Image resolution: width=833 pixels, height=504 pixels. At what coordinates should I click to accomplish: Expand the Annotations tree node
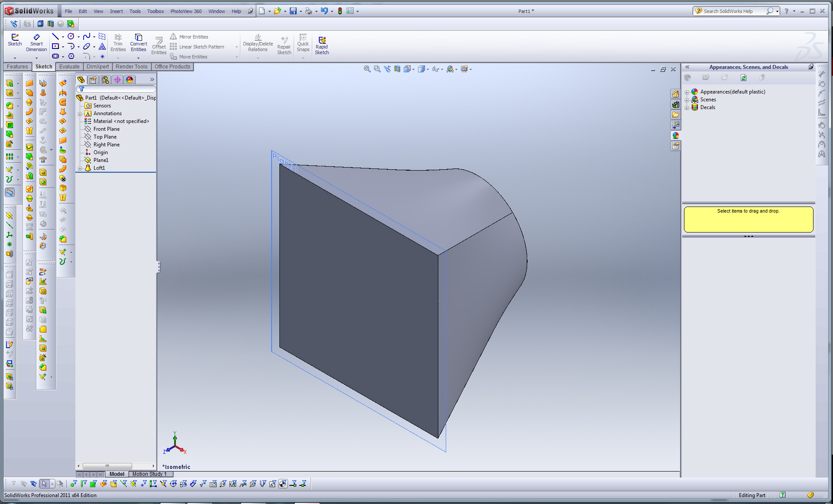[x=80, y=114]
